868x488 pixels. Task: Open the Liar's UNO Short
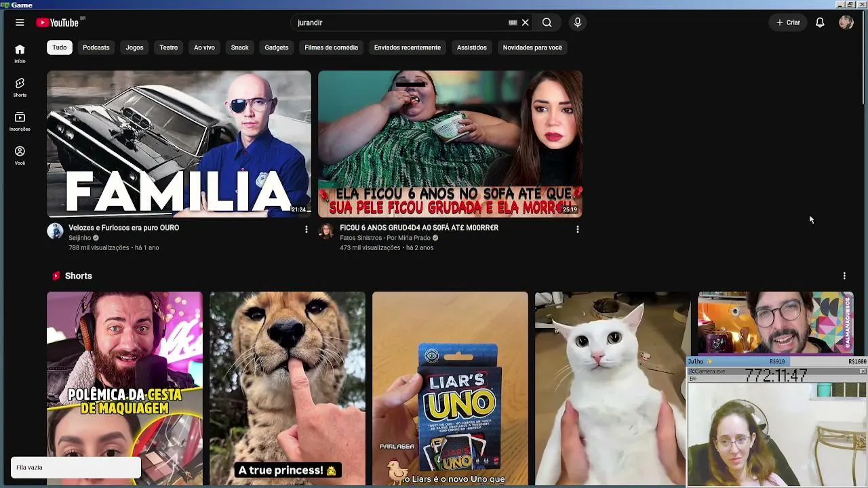(x=450, y=389)
